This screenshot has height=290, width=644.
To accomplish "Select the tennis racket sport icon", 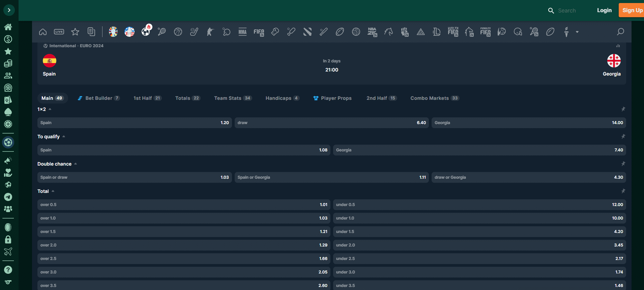I will pyautogui.click(x=162, y=32).
